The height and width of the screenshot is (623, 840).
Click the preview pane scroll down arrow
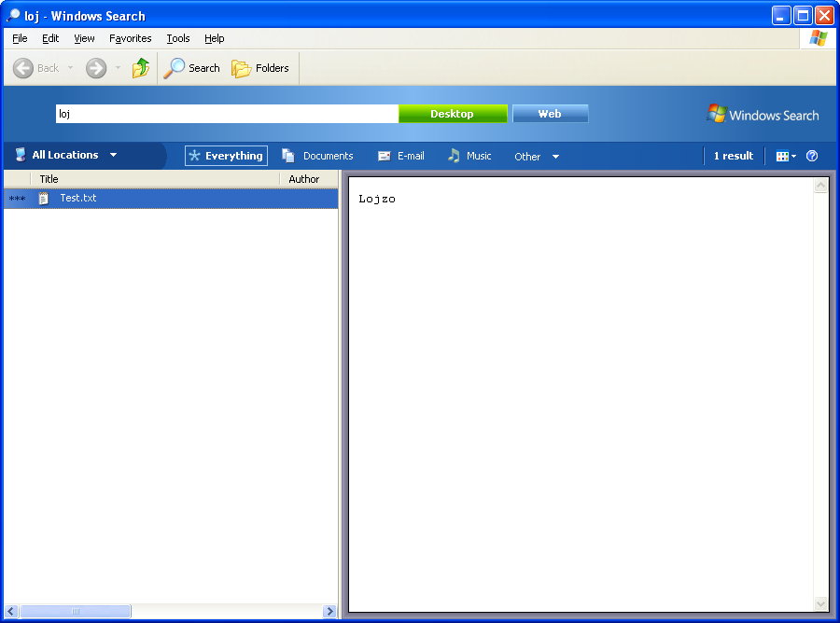[820, 603]
